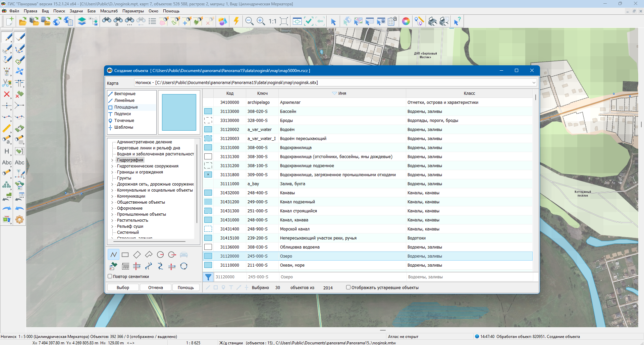Expand the Растительность tree category
Image resolution: width=644 pixels, height=345 pixels.
click(x=112, y=220)
